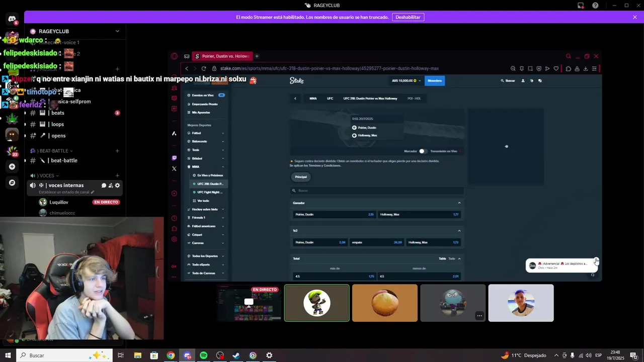Click UFC breadcrumb link
This screenshot has width=644, height=362.
click(330, 99)
